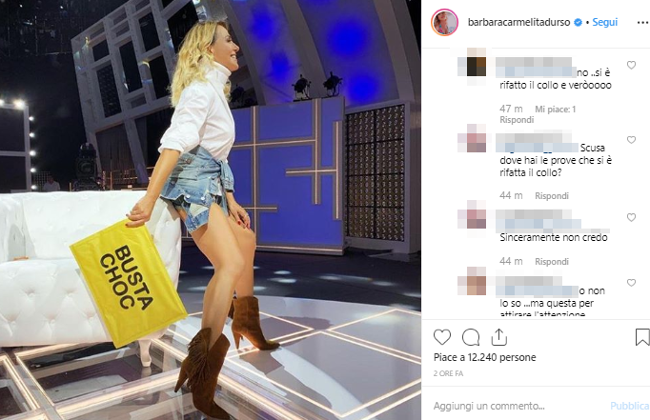Publish comment with Pubblica button

(x=630, y=406)
